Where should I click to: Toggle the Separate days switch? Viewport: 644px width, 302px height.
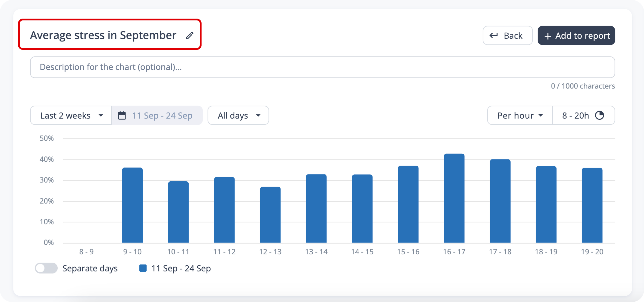pyautogui.click(x=46, y=268)
